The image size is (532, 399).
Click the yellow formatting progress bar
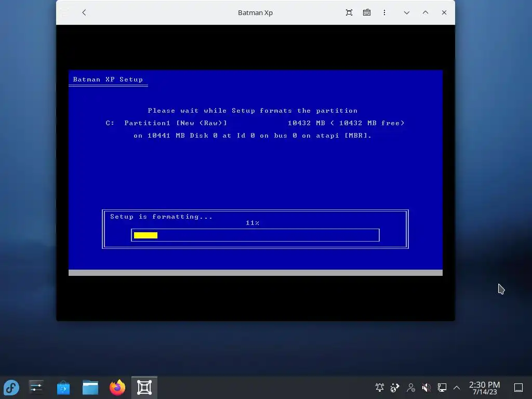pyautogui.click(x=145, y=235)
